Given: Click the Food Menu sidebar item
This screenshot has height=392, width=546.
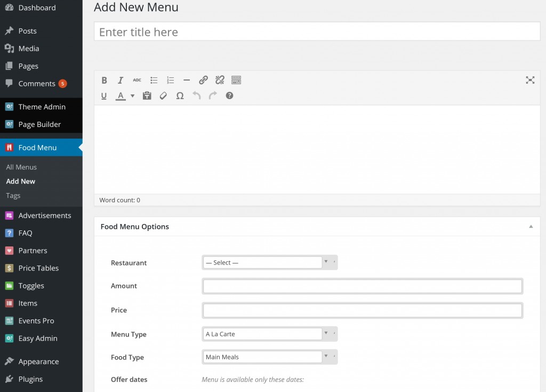Looking at the screenshot, I should [41, 148].
